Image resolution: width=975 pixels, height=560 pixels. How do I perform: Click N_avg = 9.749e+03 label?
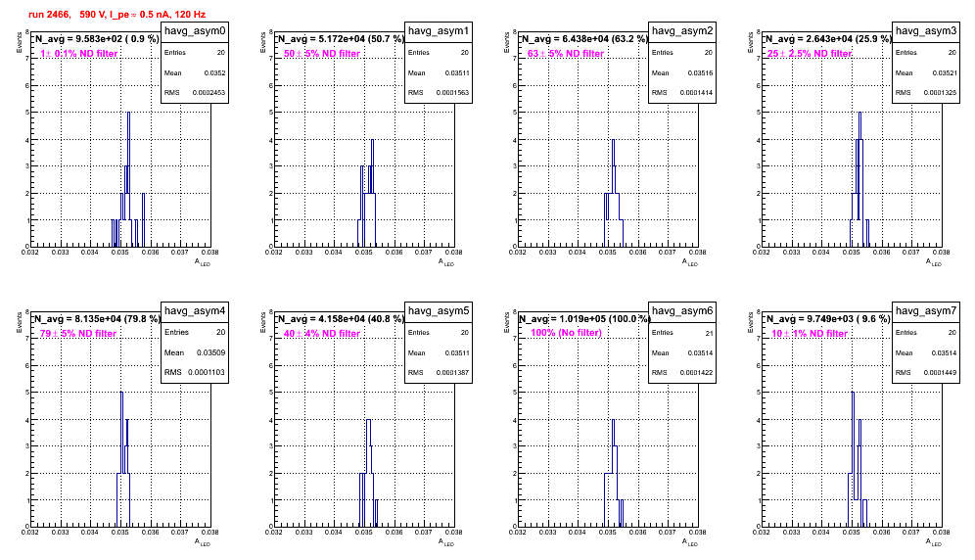coord(828,318)
